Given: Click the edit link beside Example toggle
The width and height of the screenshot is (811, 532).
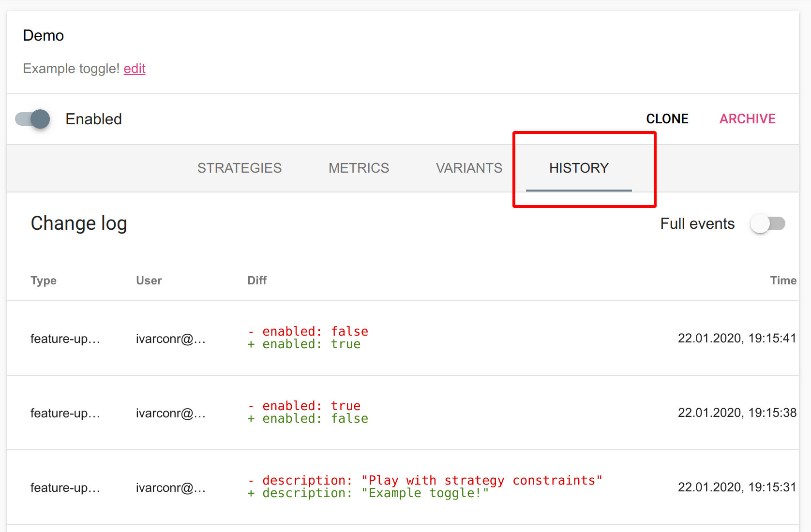Looking at the screenshot, I should (135, 69).
